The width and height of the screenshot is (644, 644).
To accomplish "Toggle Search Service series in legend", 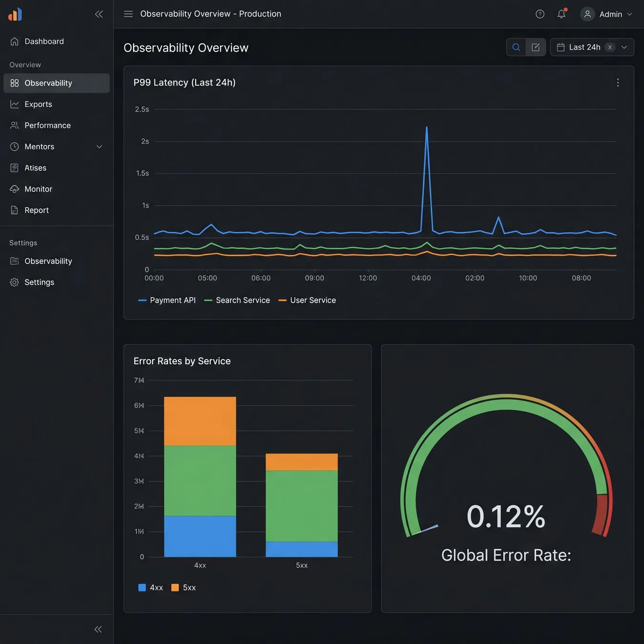I will point(237,300).
